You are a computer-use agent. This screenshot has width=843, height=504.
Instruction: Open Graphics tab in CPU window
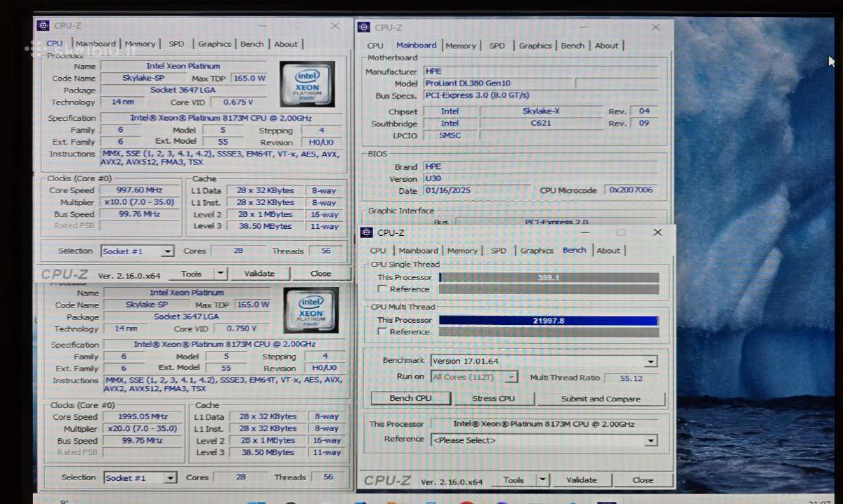pos(214,44)
